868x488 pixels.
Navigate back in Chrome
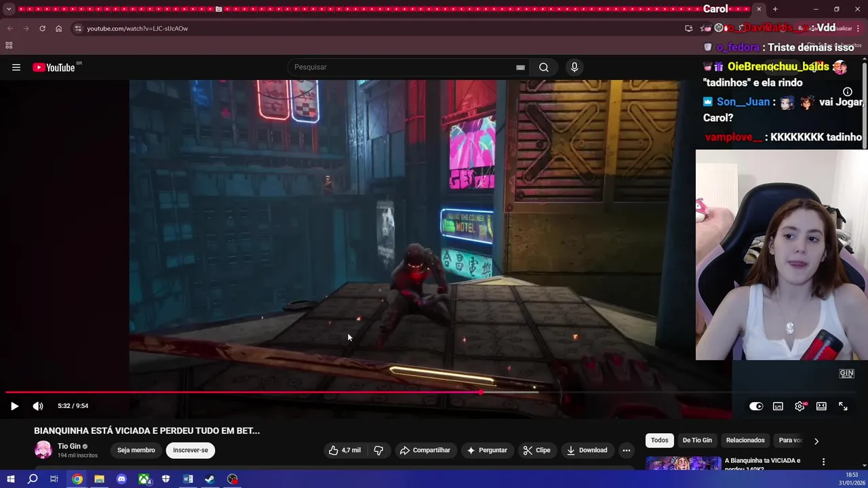pos(9,28)
